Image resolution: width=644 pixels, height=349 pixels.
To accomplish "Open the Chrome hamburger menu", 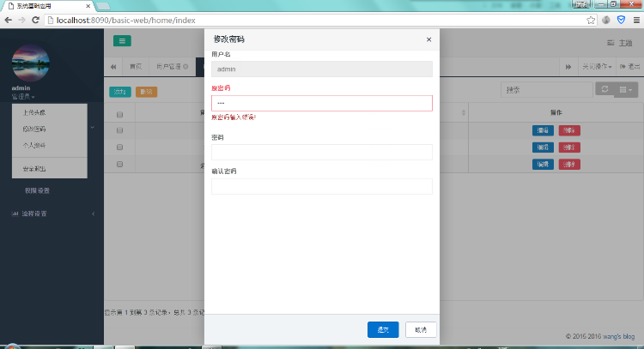I will tap(636, 20).
